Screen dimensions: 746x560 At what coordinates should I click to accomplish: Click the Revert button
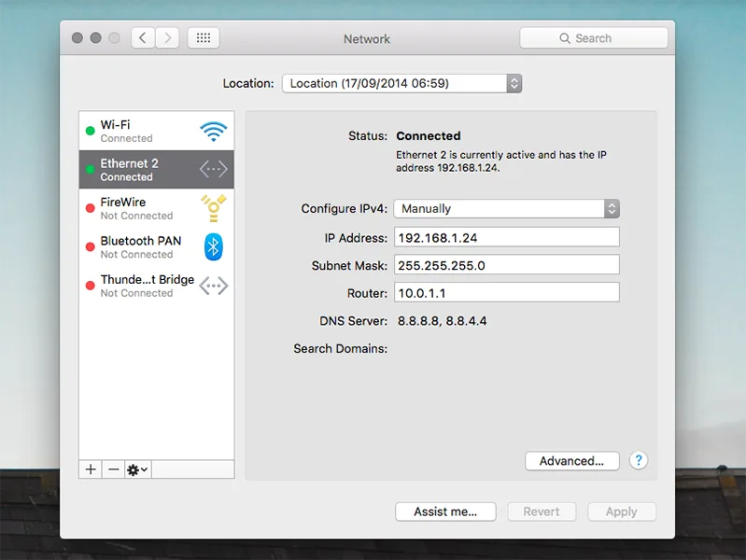(542, 511)
